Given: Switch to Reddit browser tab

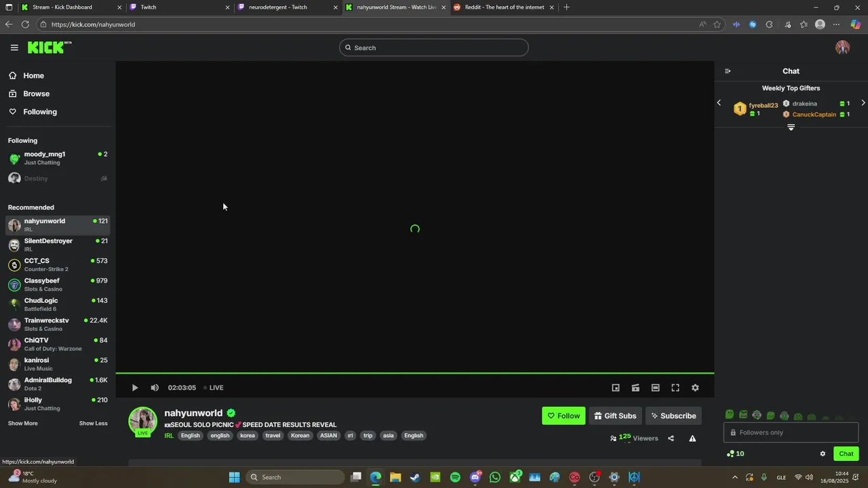Looking at the screenshot, I should pyautogui.click(x=505, y=7).
